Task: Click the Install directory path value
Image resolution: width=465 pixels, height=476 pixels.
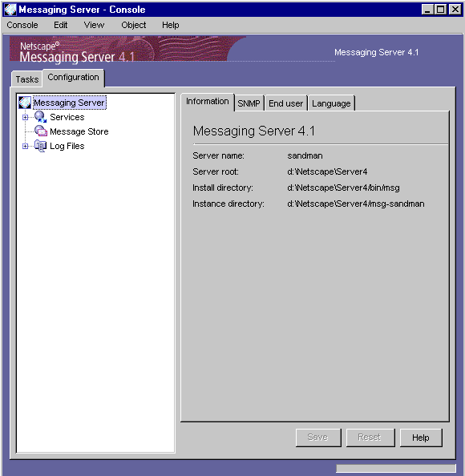Action: pyautogui.click(x=343, y=188)
